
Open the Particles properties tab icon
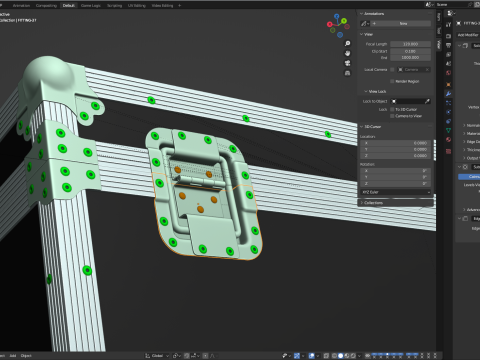449,103
